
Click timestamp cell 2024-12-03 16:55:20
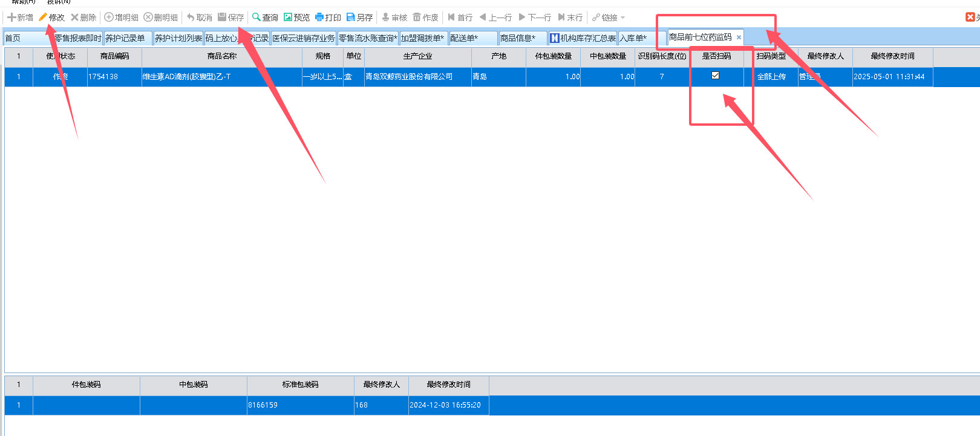449,405
